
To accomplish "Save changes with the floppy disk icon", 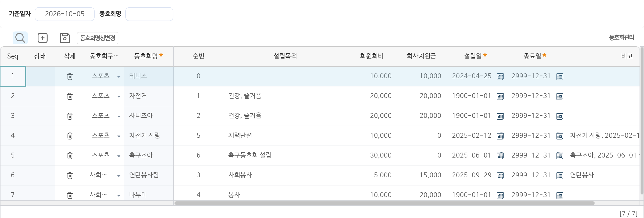I will point(65,38).
